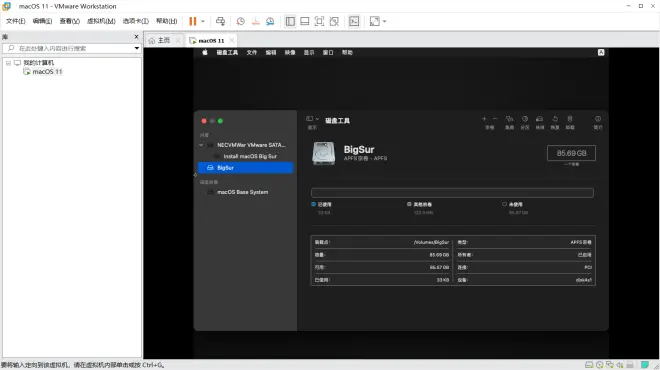The width and height of the screenshot is (660, 370).
Task: Toggle the VMware console view icon
Action: pos(354,21)
